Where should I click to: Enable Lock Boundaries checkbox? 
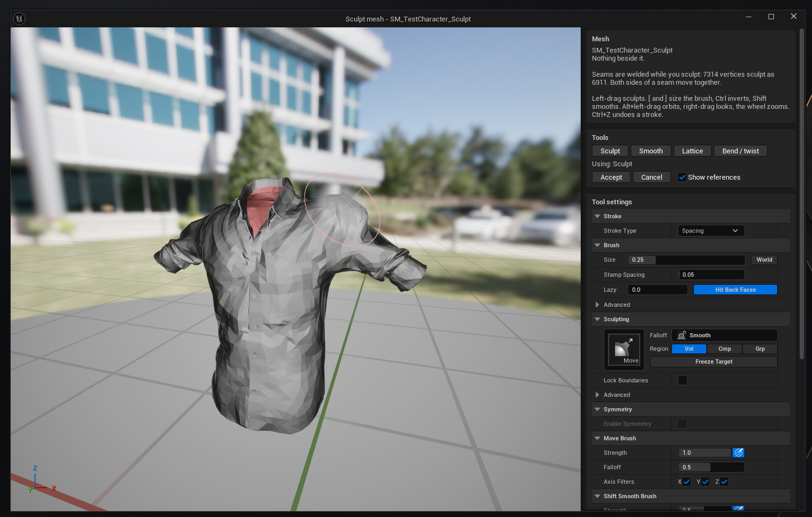[683, 380]
